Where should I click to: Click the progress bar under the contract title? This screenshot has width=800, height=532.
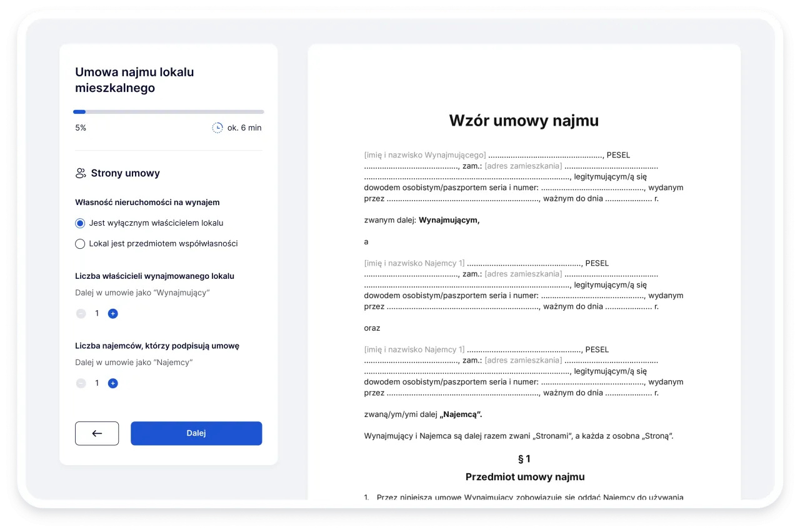click(169, 111)
